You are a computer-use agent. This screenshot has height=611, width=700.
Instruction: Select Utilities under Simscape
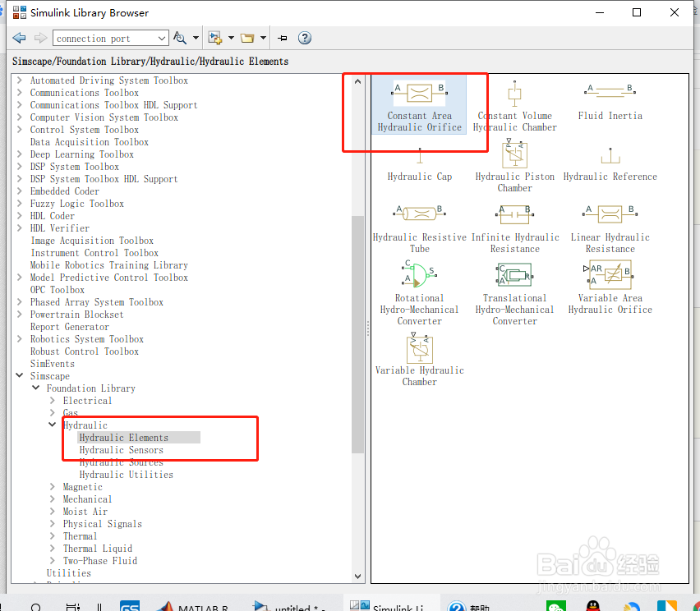(x=69, y=573)
